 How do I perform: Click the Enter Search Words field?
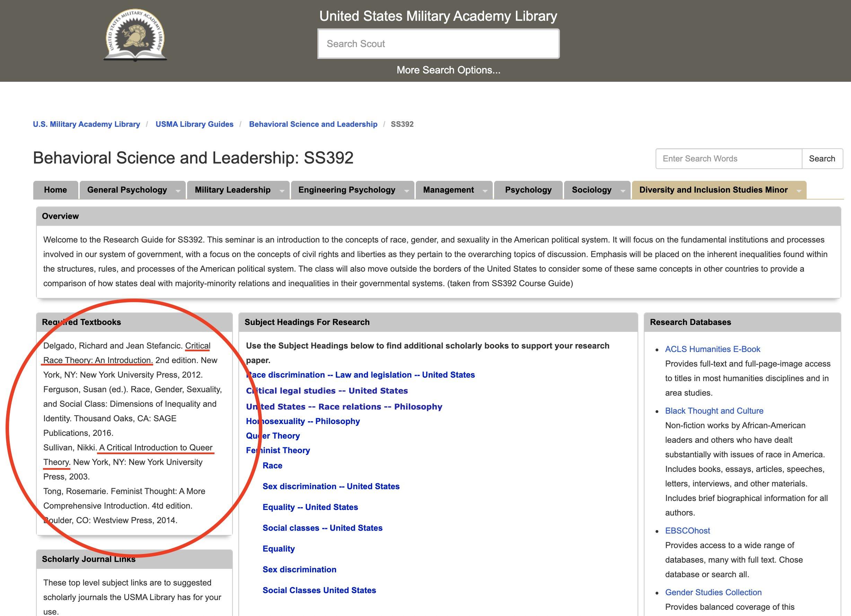[728, 159]
